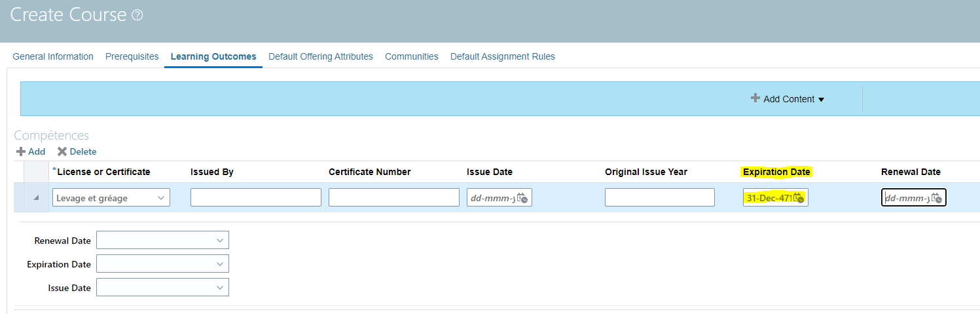Click the X icon of the Delete button

[x=62, y=151]
